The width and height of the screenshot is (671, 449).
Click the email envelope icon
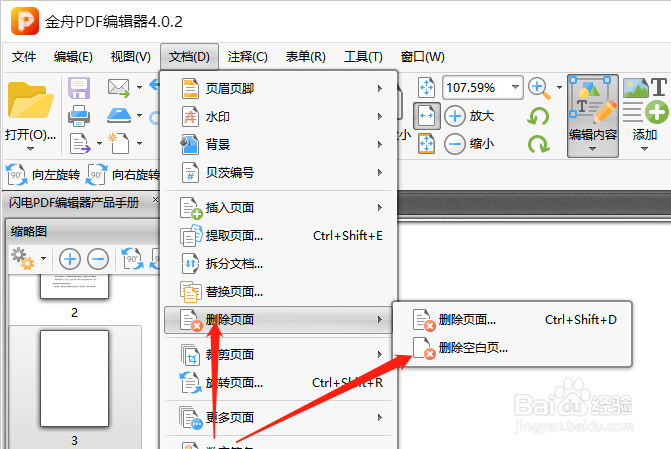[x=119, y=88]
